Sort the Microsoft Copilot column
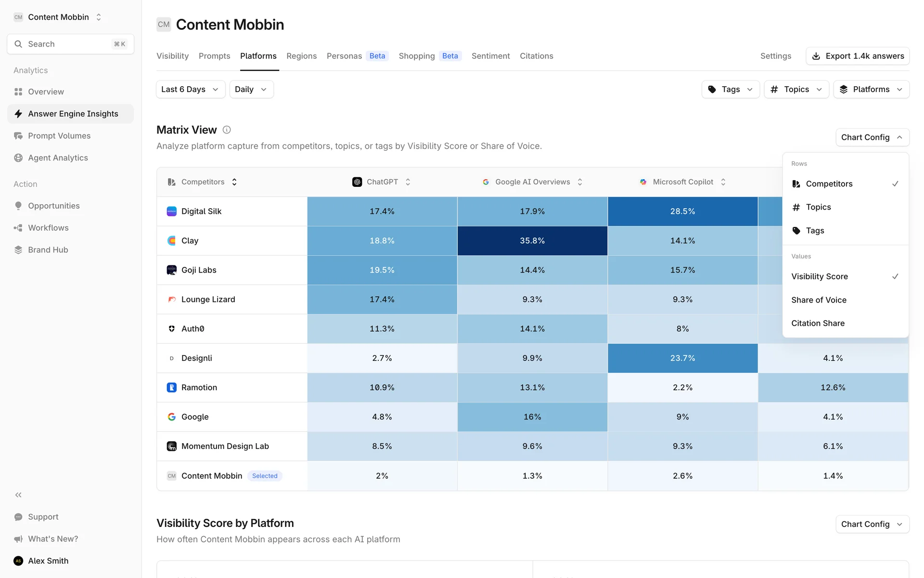 (723, 182)
